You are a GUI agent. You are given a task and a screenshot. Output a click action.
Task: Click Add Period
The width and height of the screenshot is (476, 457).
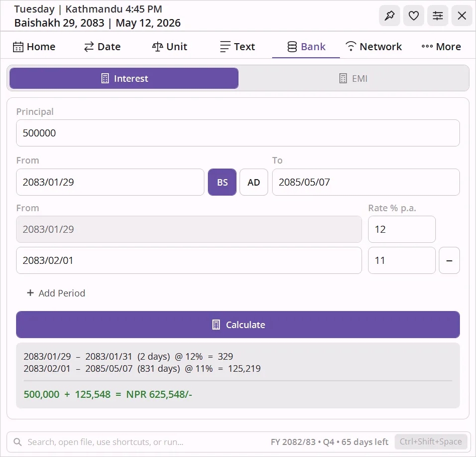(56, 293)
